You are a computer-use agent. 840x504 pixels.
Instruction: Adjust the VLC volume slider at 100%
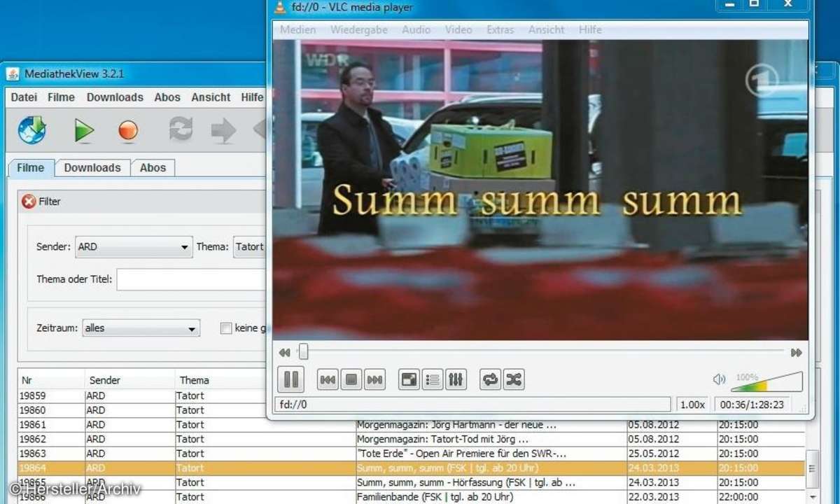point(766,382)
